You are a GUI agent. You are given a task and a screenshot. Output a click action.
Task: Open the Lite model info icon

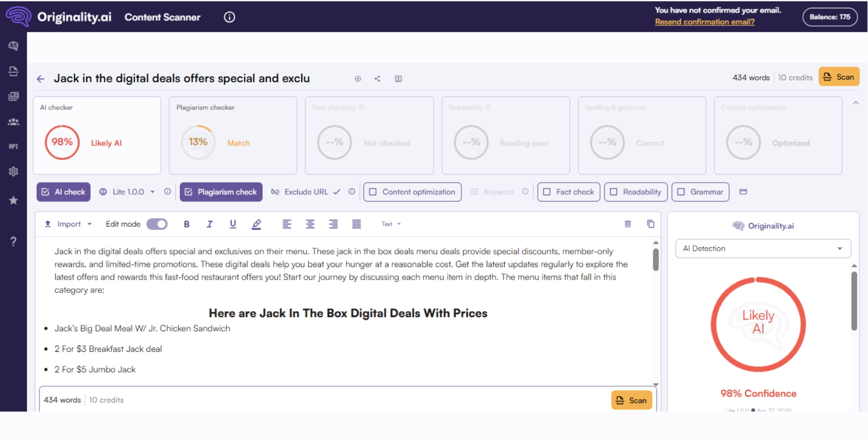pyautogui.click(x=167, y=191)
